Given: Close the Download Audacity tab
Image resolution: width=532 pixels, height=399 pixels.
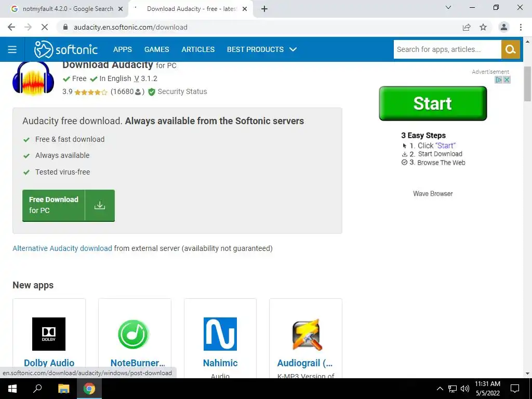Looking at the screenshot, I should (x=245, y=9).
